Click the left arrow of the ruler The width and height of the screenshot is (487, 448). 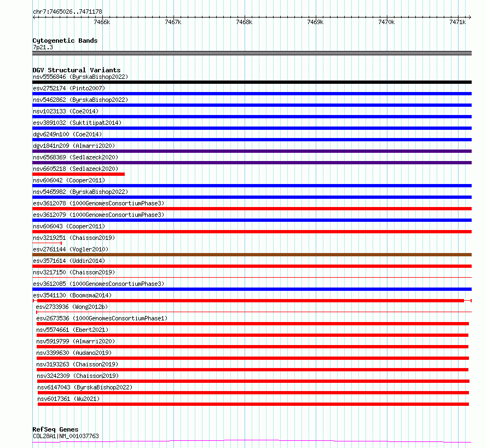[x=34, y=17]
